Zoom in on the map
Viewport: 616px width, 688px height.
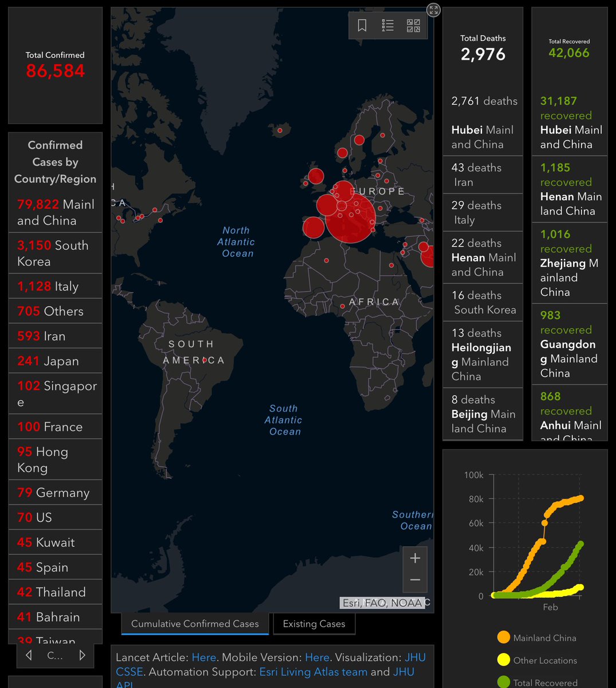click(415, 557)
